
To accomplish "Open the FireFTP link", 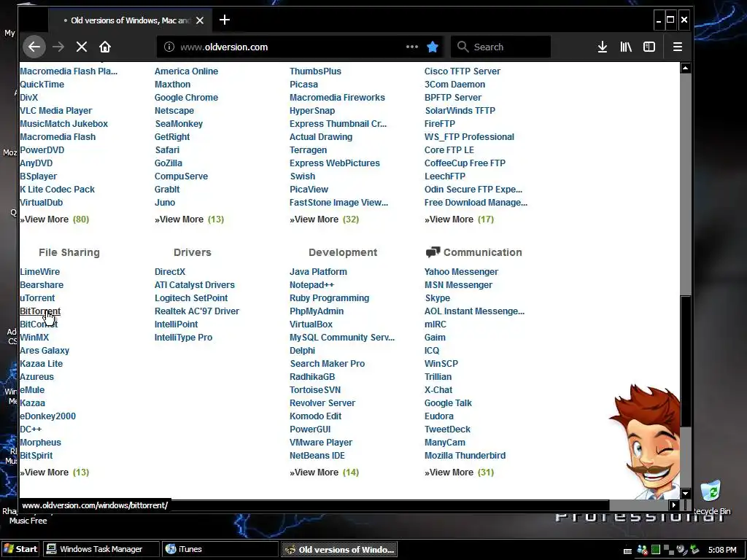I will [x=440, y=123].
